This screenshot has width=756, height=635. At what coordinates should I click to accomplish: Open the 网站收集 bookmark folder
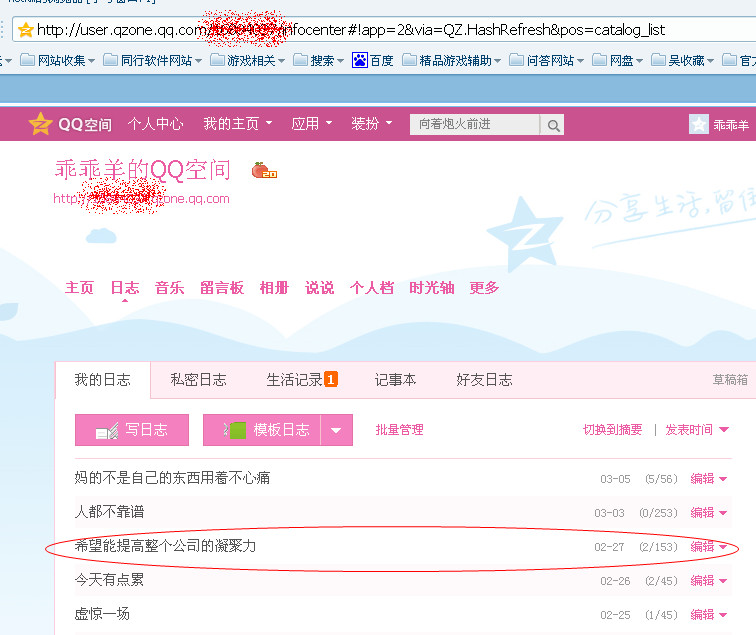[x=57, y=61]
